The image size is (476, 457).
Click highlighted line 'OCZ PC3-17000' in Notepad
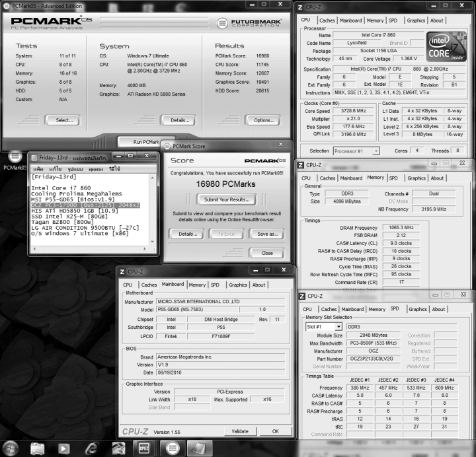(85, 205)
